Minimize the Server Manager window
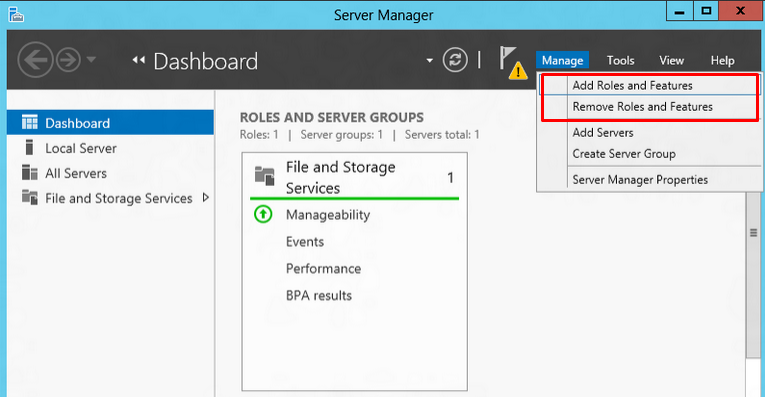 click(680, 11)
